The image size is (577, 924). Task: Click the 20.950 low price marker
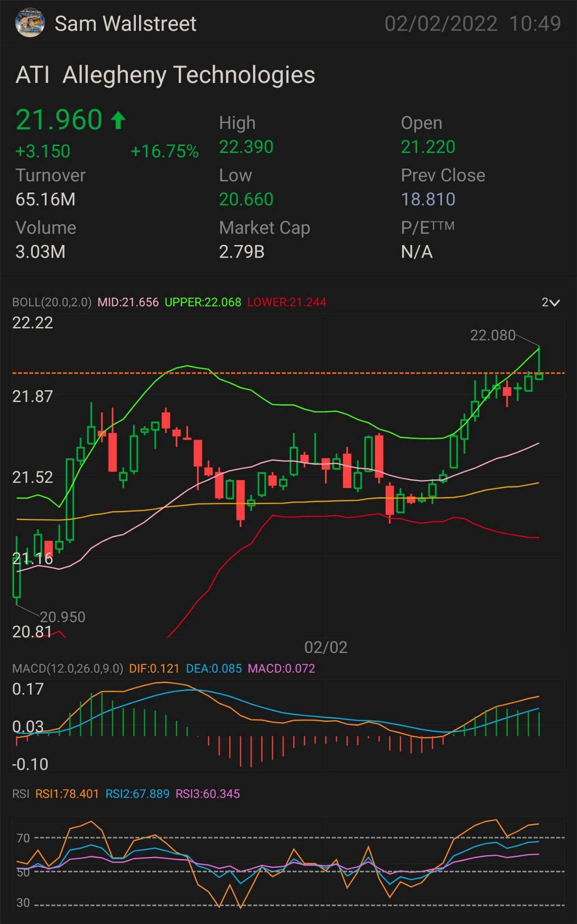pyautogui.click(x=63, y=617)
